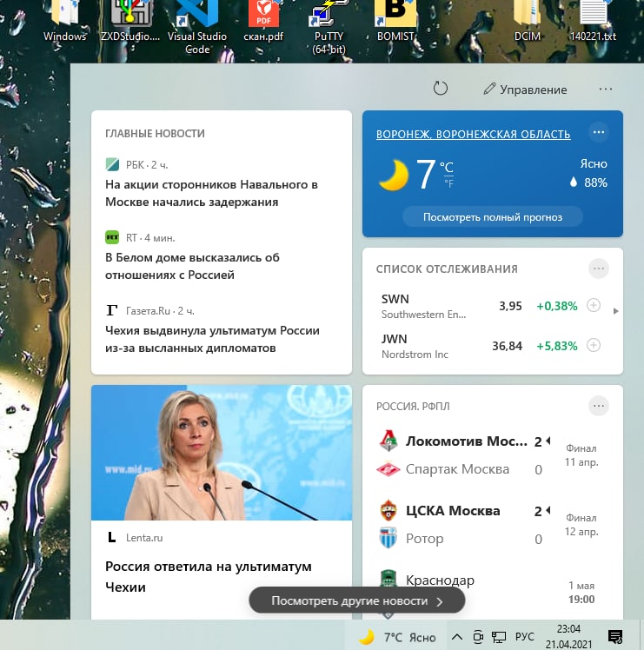This screenshot has height=650, width=644.
Task: Select DCIM desktop folder
Action: (x=527, y=21)
